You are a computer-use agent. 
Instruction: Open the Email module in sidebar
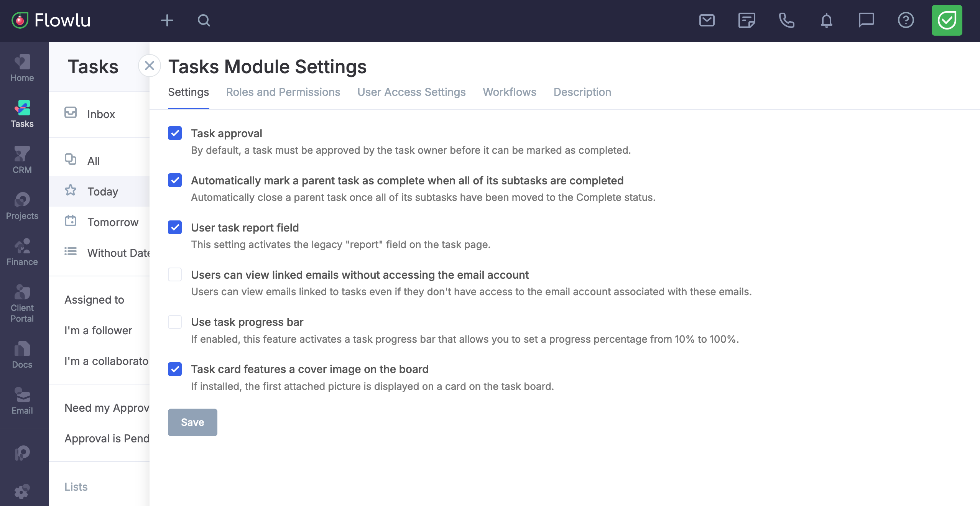22,401
